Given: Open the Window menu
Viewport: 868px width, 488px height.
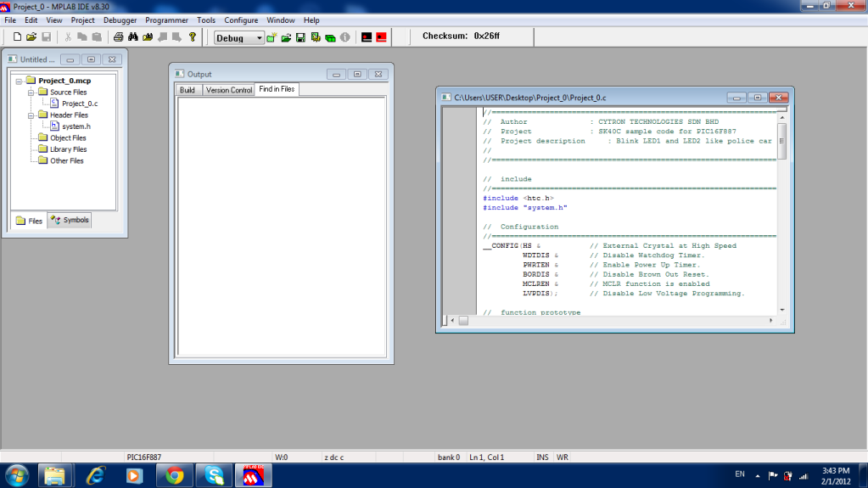Looking at the screenshot, I should pos(281,20).
